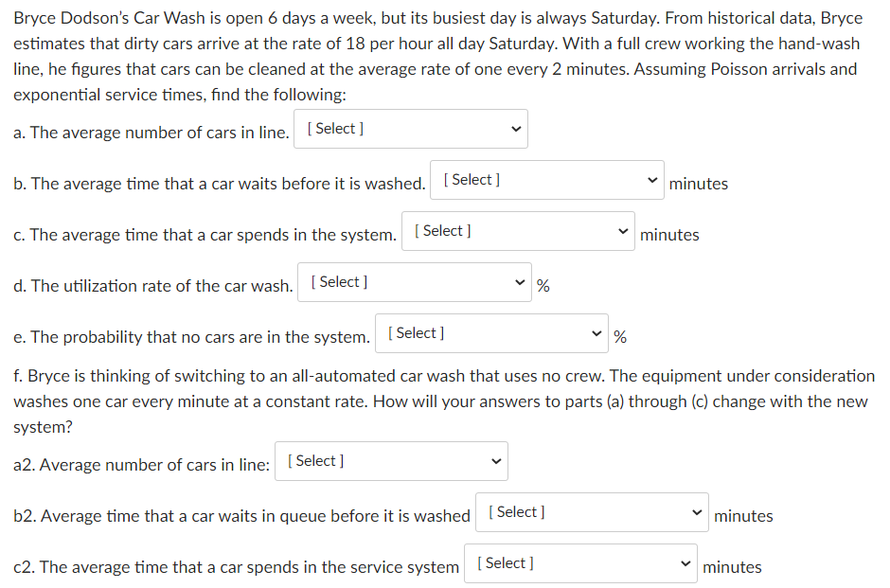
Task: Open the a2 average cars in line dropdown
Action: click(x=390, y=460)
